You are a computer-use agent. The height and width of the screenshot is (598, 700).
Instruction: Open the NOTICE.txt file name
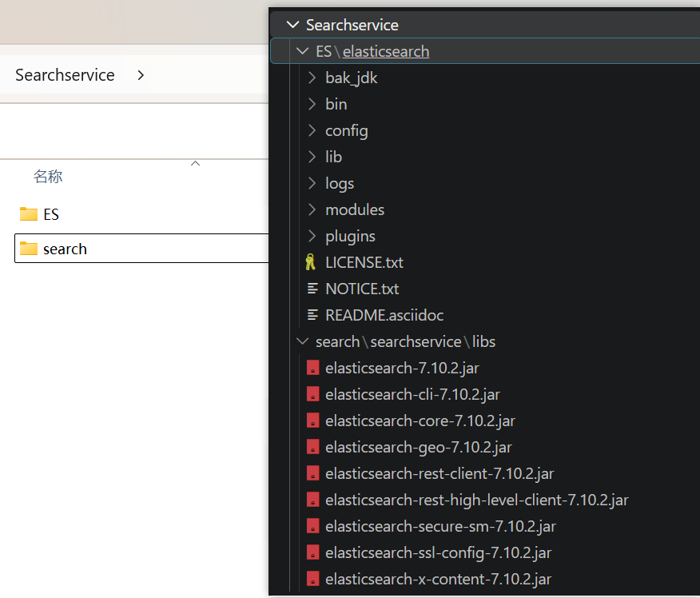(362, 289)
